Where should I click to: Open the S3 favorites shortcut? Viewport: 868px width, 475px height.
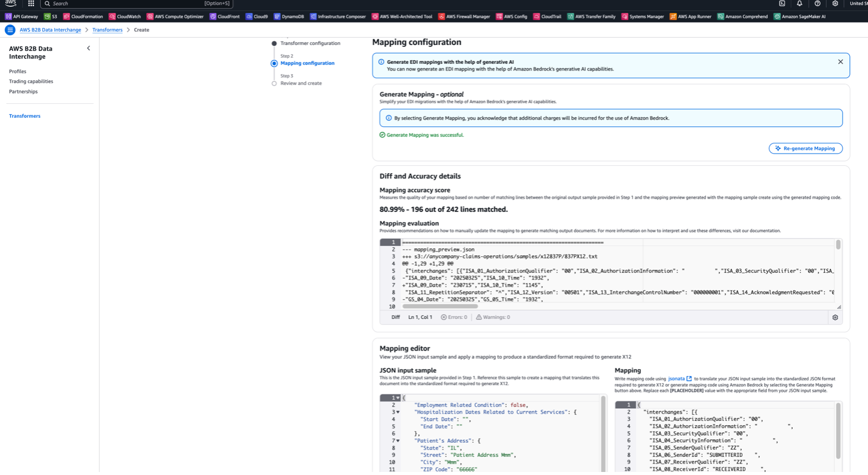50,16
